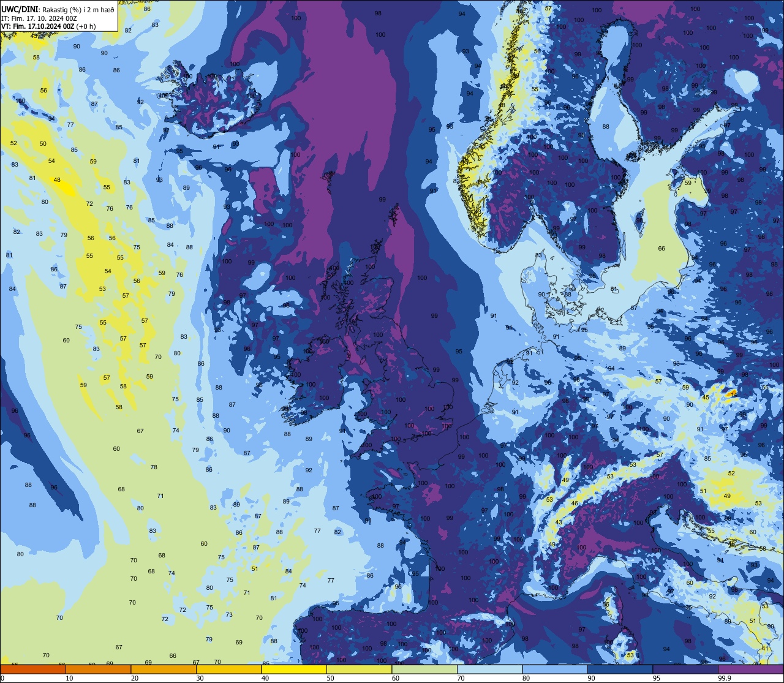Image resolution: width=784 pixels, height=683 pixels.
Task: Click the 'IT: Fim. 17. 10. 2024 00Z' line
Action: [x=39, y=18]
